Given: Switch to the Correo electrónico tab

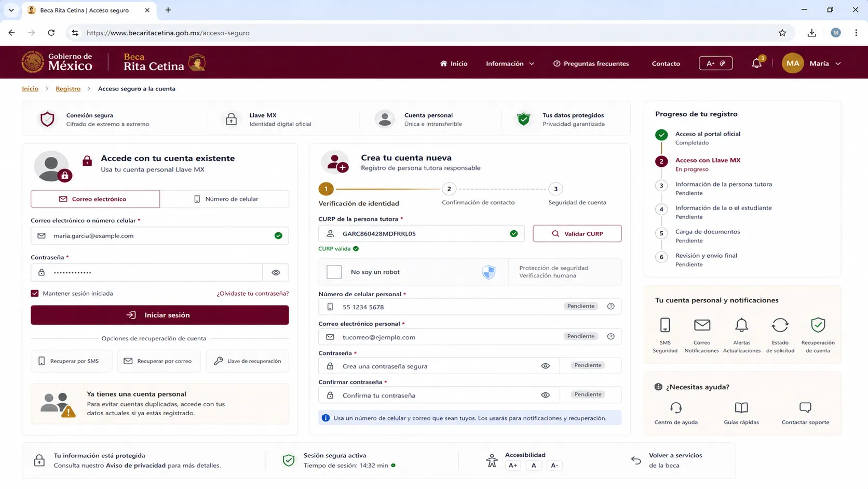Looking at the screenshot, I should pyautogui.click(x=95, y=199).
